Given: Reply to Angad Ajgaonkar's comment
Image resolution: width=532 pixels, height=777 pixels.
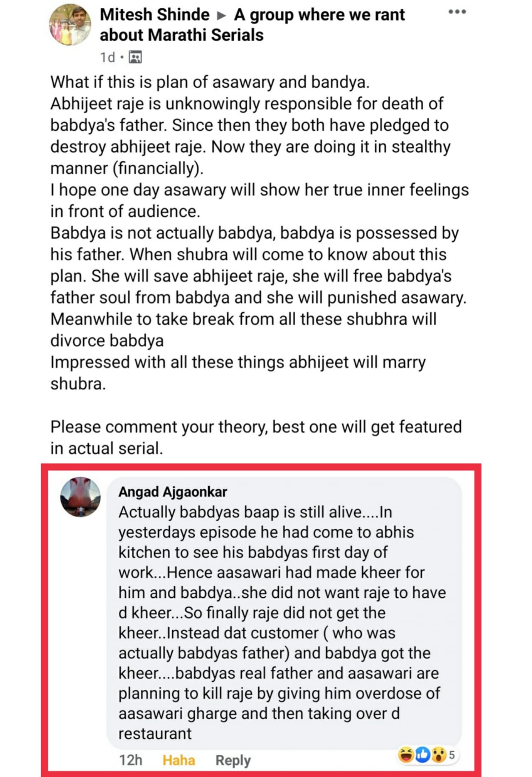Looking at the screenshot, I should [x=233, y=760].
